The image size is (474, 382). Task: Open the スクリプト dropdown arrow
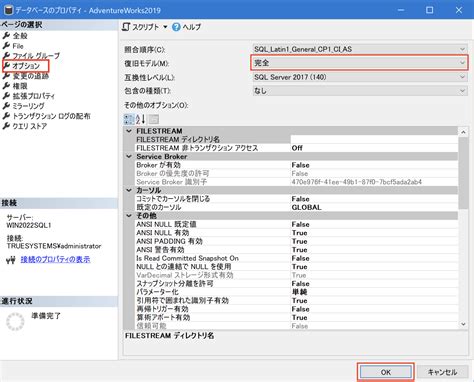[165, 27]
